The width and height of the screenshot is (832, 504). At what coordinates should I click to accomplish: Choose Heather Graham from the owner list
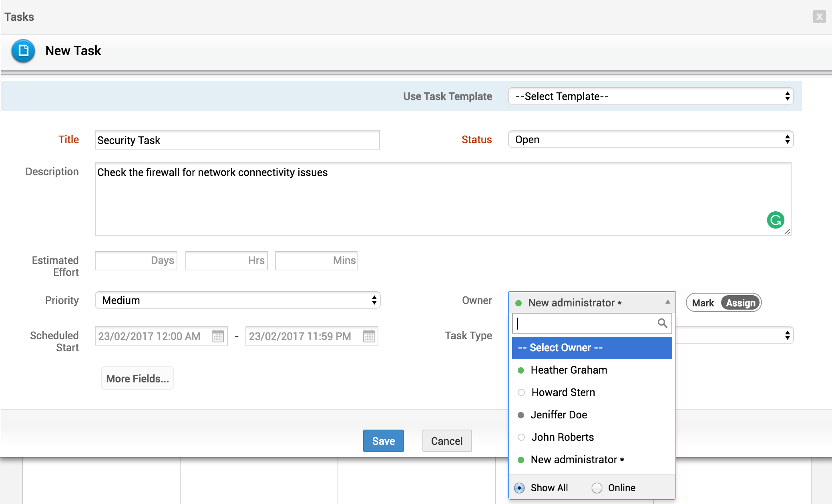tap(569, 370)
